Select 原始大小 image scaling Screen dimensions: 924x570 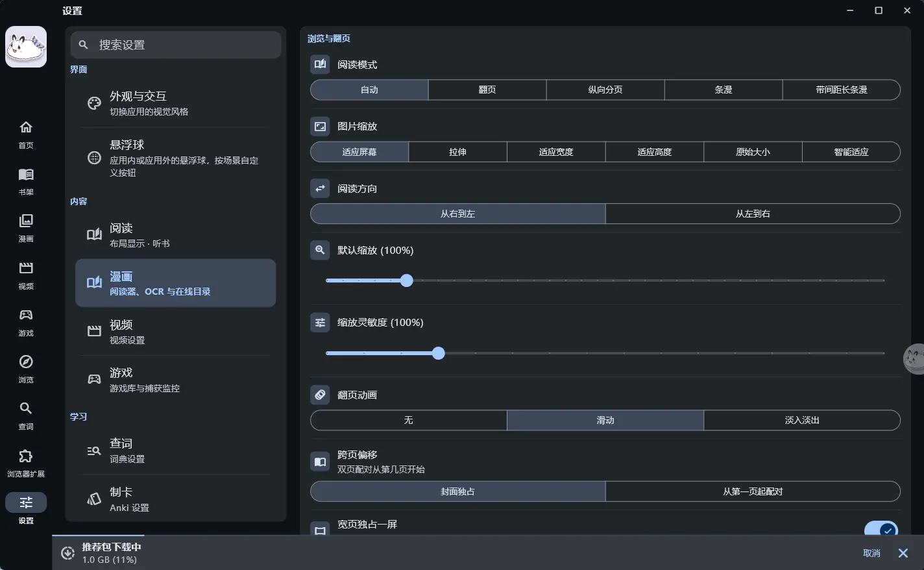tap(753, 152)
